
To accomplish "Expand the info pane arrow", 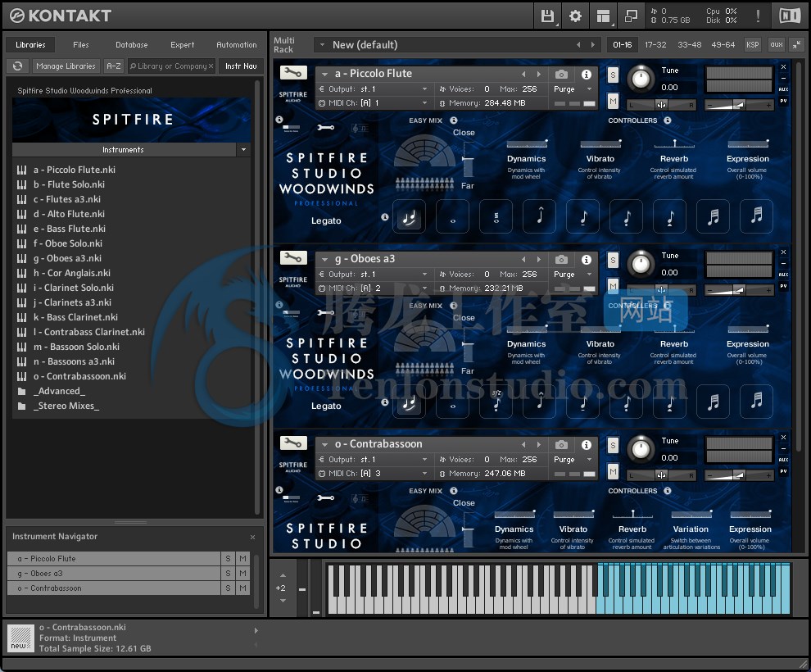I will (x=256, y=630).
